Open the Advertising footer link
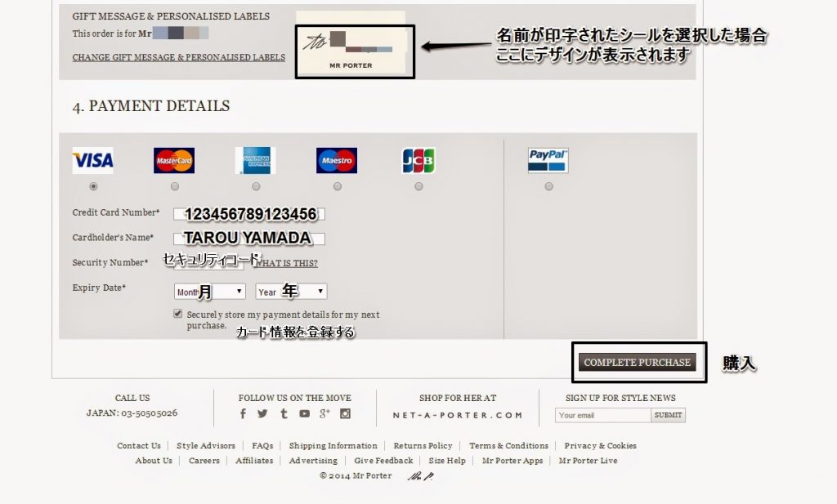Screen dimensions: 837x504 (313, 460)
